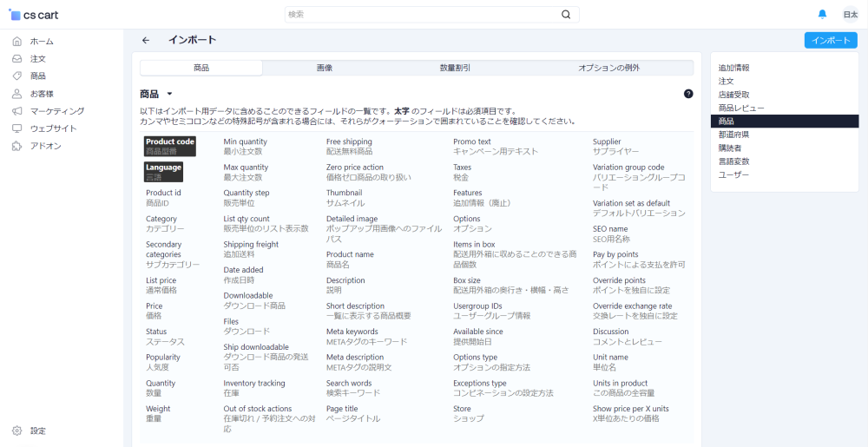868x447 pixels.
Task: Click the marketing megaphone icon
Action: pyautogui.click(x=17, y=111)
